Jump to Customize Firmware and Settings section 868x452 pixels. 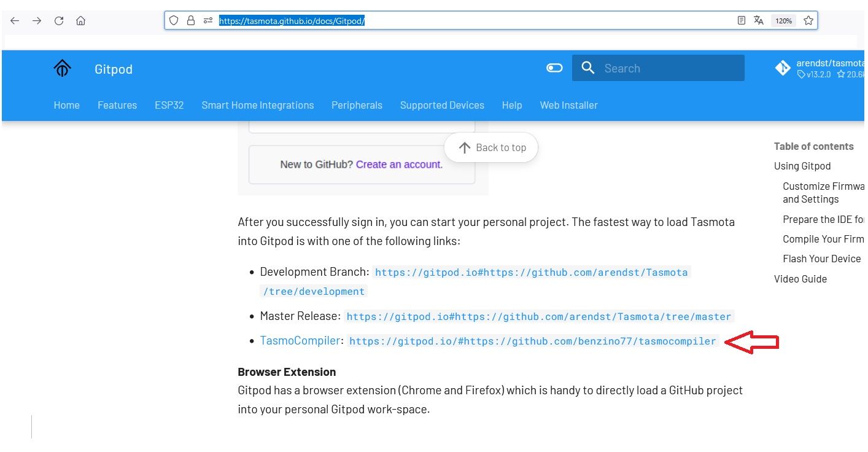823,192
